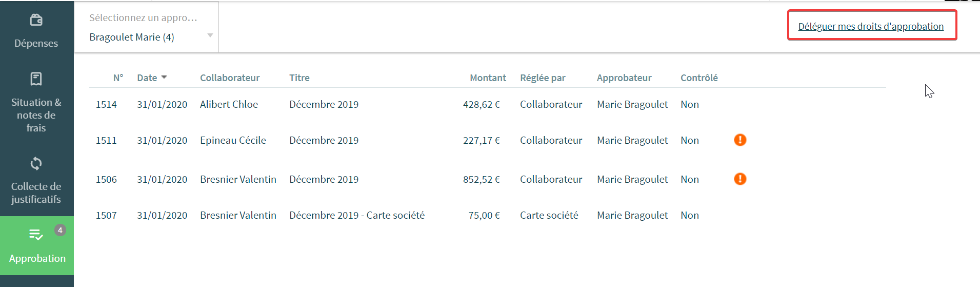Select the Approbation checklist icon
Viewport: 980px width, 287px height.
(36, 235)
